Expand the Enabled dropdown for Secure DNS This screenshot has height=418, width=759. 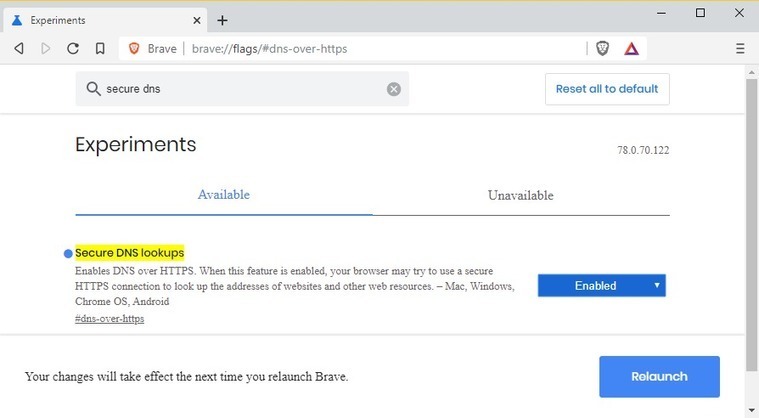tap(602, 285)
